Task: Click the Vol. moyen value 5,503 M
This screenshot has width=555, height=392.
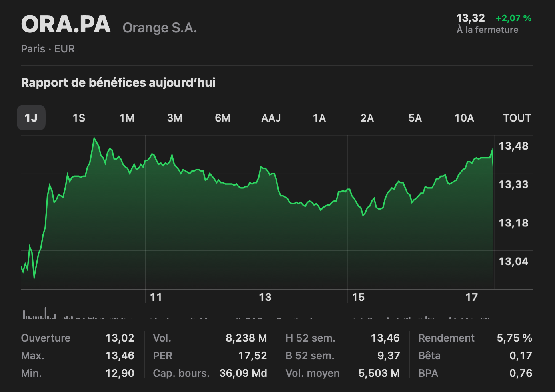Action: pyautogui.click(x=379, y=373)
